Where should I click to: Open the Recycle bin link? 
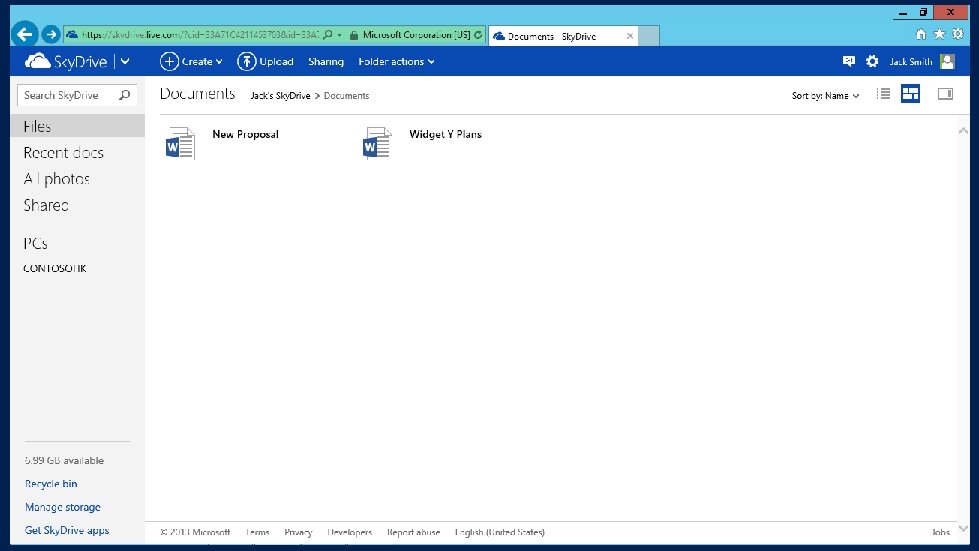click(51, 484)
